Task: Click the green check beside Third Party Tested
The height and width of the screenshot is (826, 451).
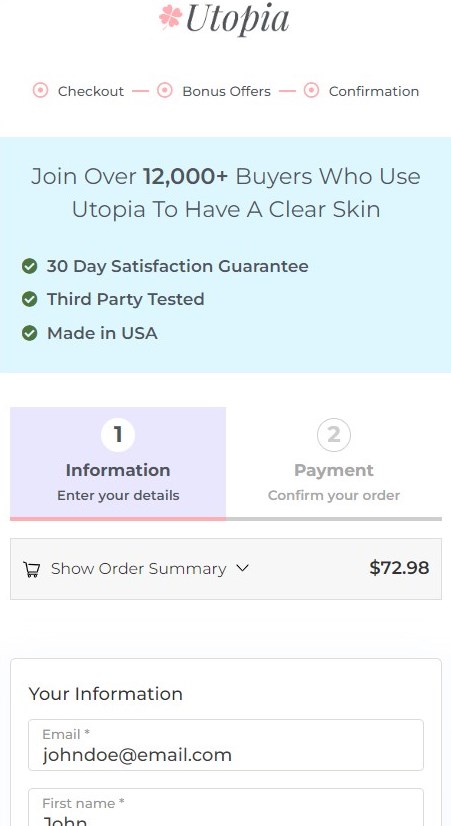Action: 30,299
